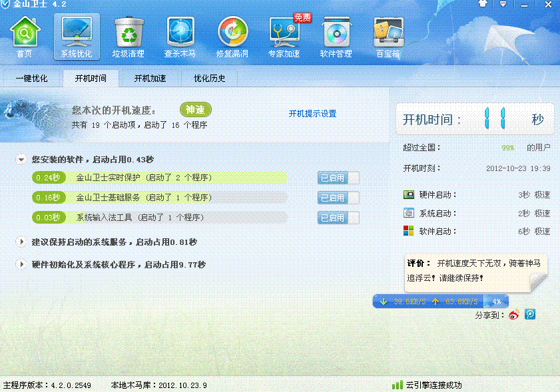Click the 硬件启动 3秒 极速 value
Viewport: 560px width, 392px height.
pyautogui.click(x=534, y=195)
